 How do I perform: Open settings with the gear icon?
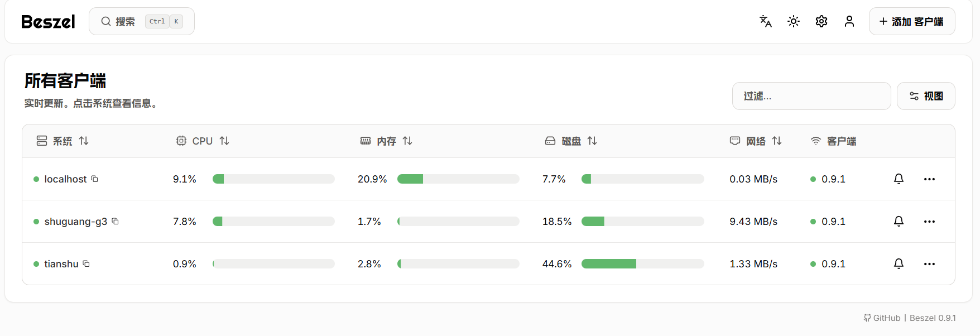(822, 22)
